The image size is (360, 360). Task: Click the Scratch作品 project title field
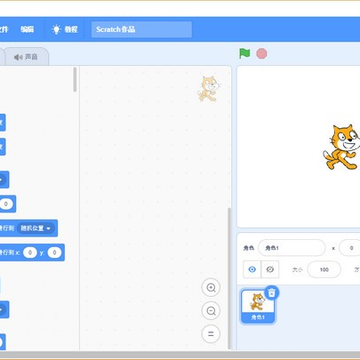142,29
